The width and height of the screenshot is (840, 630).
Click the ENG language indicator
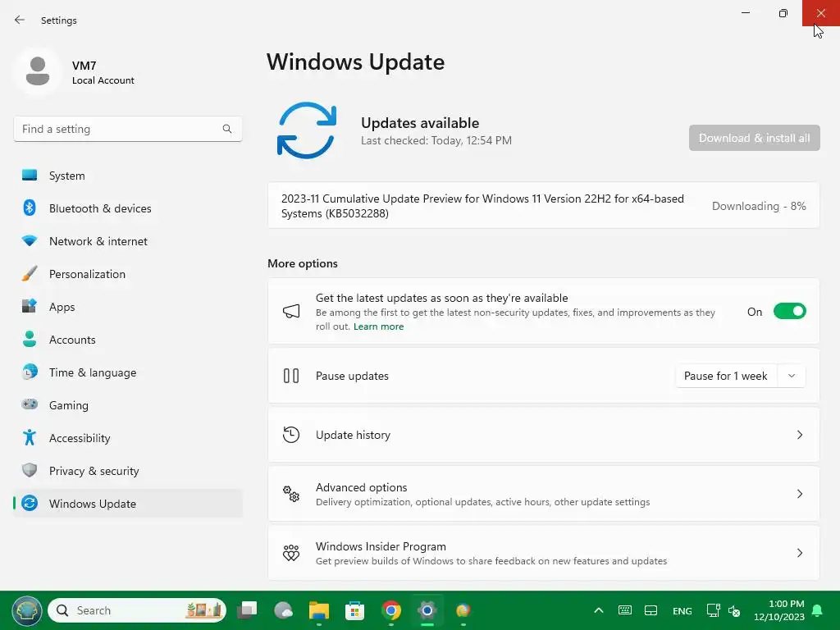pos(682,610)
